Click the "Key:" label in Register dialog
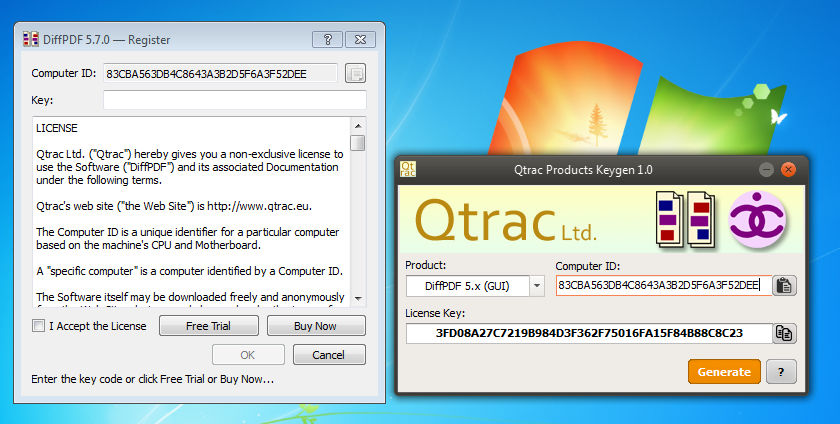840x424 pixels. (x=42, y=100)
